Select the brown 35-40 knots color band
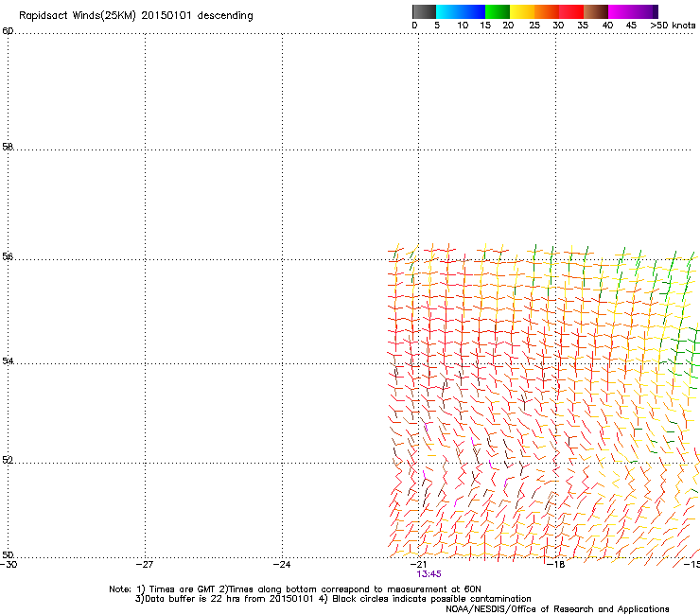 click(596, 11)
